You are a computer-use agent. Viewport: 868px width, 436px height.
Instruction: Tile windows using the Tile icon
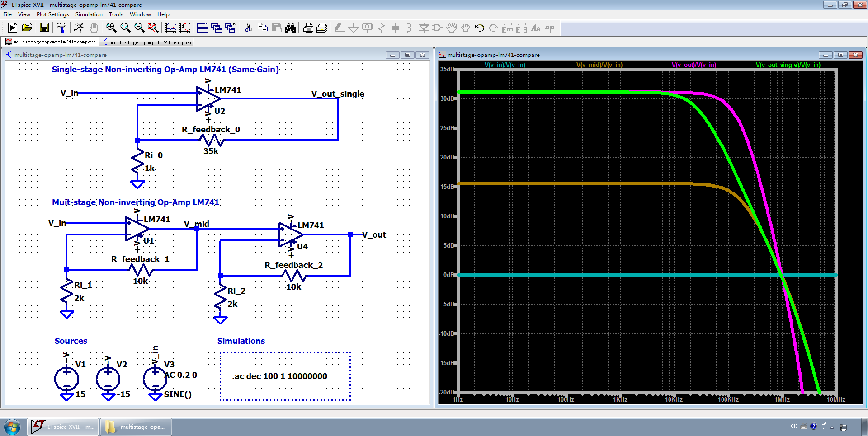(x=202, y=28)
